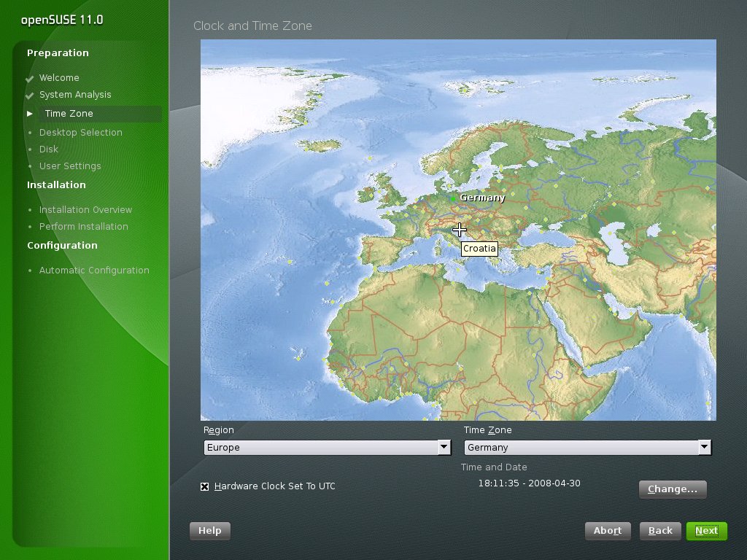Select the Welcome step checkmark icon

click(29, 78)
